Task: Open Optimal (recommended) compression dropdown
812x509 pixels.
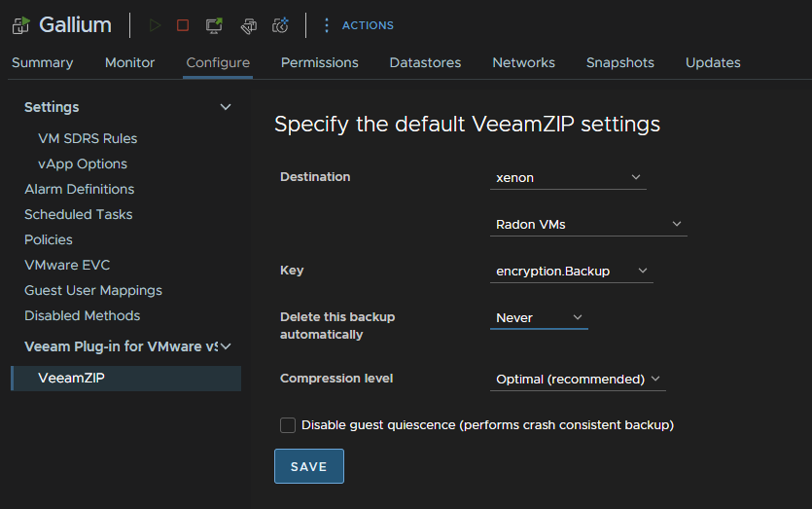Action: 578,380
